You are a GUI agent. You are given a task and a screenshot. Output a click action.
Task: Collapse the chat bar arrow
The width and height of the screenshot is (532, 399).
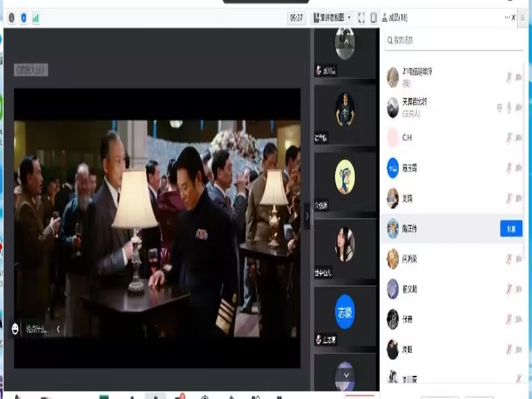[59, 329]
